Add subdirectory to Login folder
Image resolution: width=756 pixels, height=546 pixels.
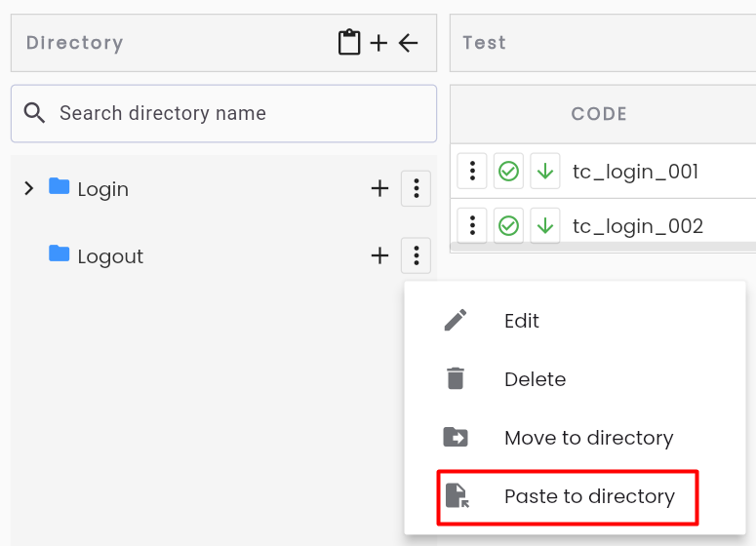coord(379,188)
